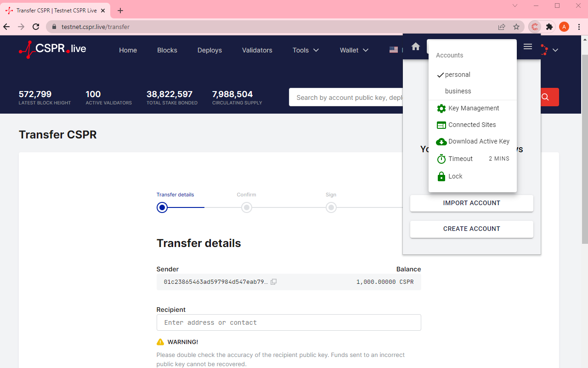
Task: Click the Import Account button
Action: pos(472,203)
